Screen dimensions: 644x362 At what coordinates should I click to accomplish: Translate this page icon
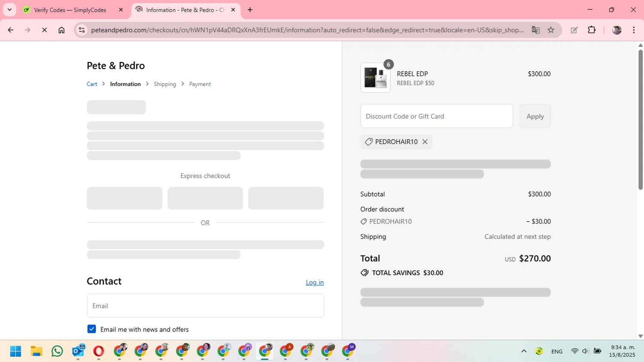pyautogui.click(x=535, y=30)
